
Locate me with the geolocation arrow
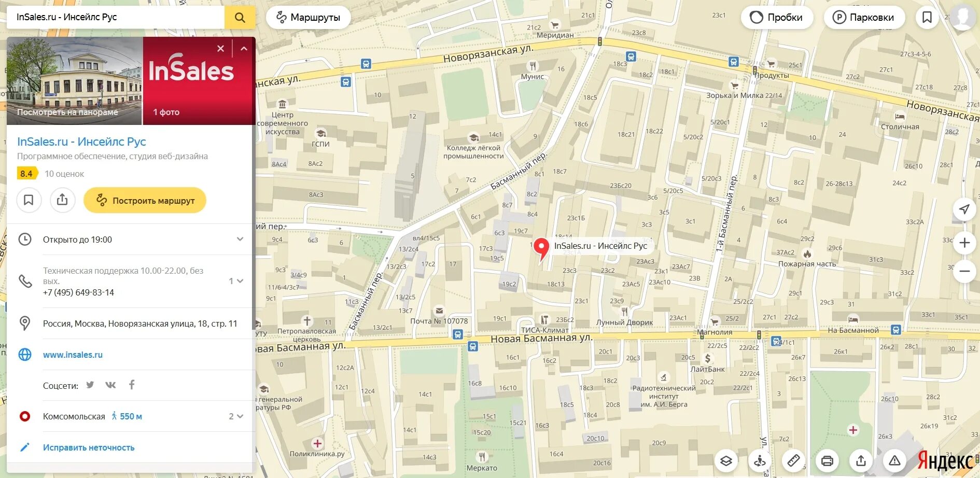(964, 209)
